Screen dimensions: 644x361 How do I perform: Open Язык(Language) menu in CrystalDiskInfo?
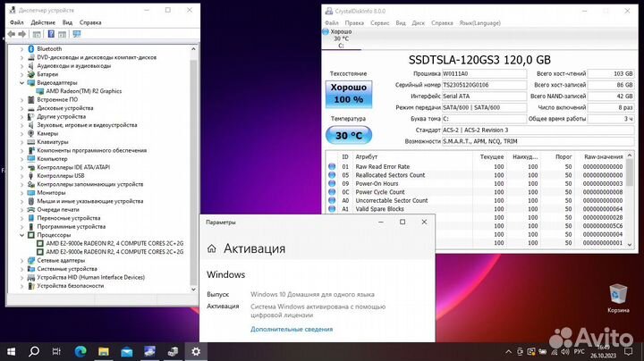[479, 23]
